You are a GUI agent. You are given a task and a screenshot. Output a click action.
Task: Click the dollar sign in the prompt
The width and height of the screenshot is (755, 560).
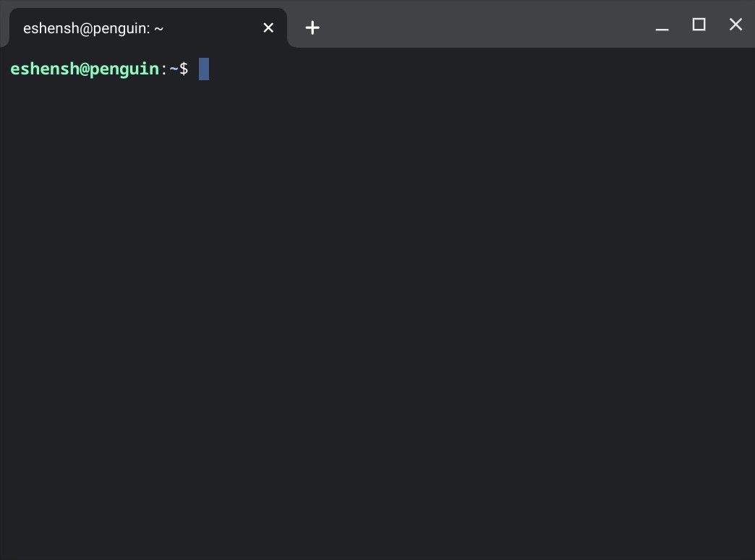pyautogui.click(x=184, y=69)
